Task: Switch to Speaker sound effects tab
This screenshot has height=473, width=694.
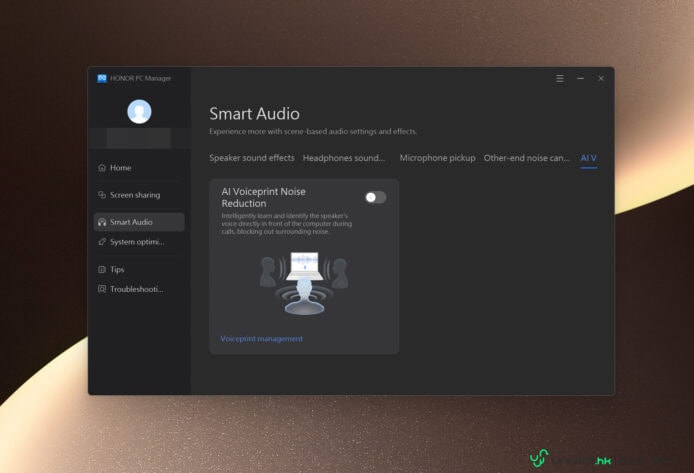Action: tap(252, 158)
